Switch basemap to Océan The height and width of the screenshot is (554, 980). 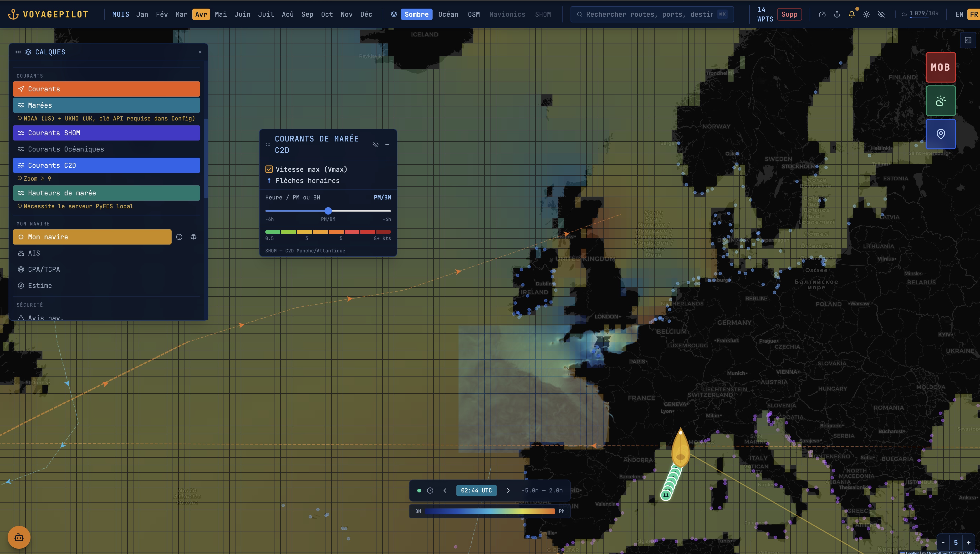pos(448,15)
